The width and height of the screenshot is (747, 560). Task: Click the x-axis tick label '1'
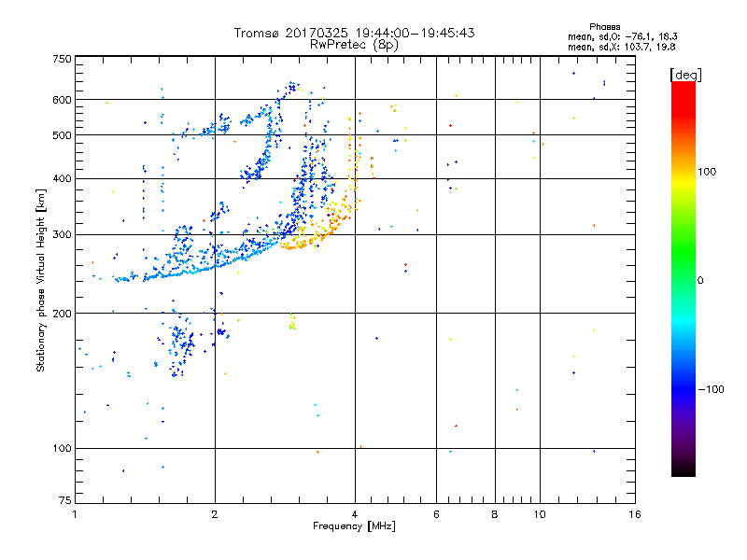click(x=75, y=514)
